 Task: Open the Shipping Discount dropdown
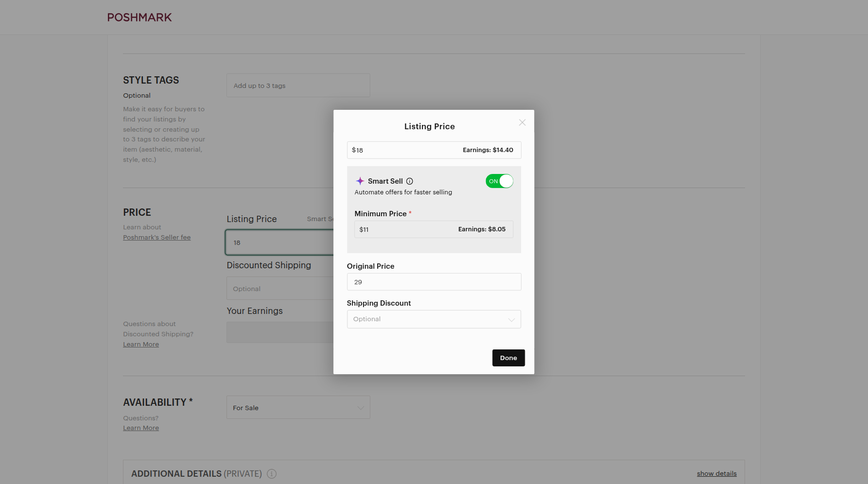[434, 319]
